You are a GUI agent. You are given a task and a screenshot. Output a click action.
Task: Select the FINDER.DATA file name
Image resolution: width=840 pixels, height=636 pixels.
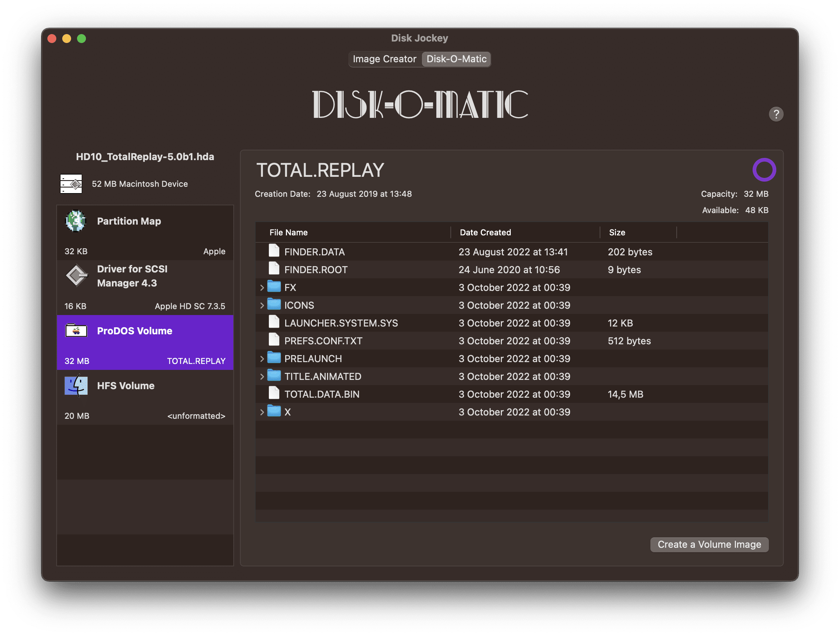[314, 252]
